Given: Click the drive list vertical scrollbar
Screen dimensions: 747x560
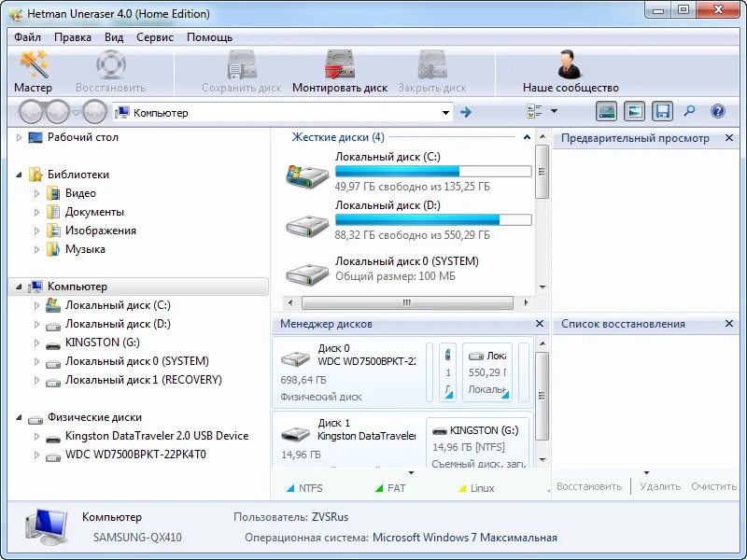Looking at the screenshot, I should [542, 172].
